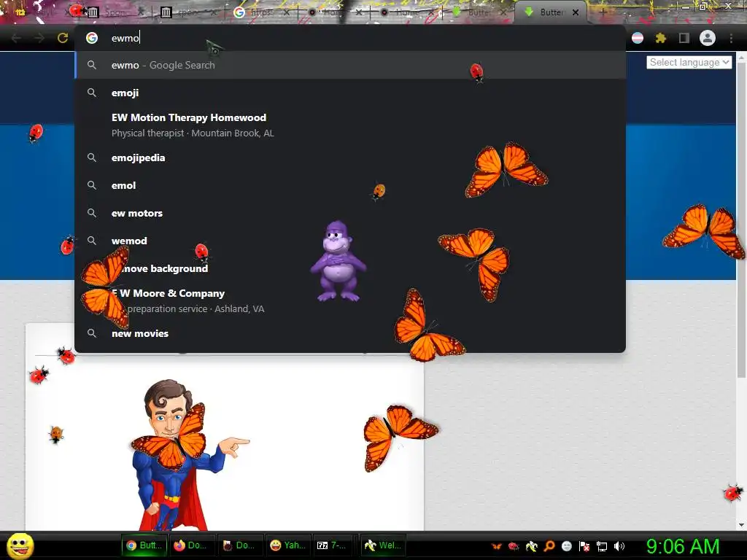This screenshot has width=747, height=560.
Task: Close the active 'Butter' tab
Action: (x=576, y=12)
